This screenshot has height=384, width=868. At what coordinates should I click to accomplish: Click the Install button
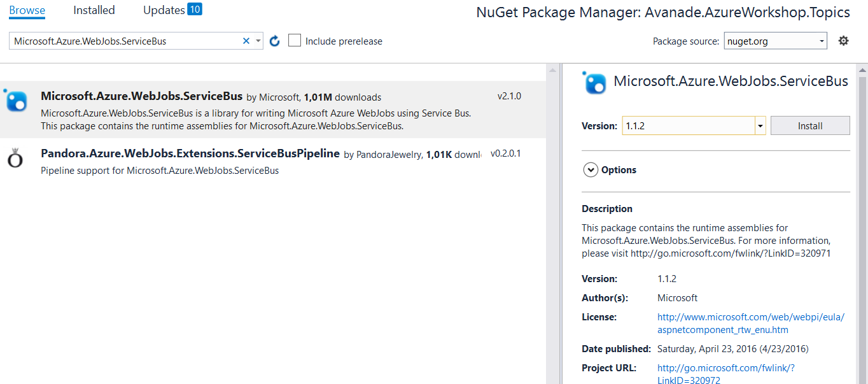coord(810,126)
